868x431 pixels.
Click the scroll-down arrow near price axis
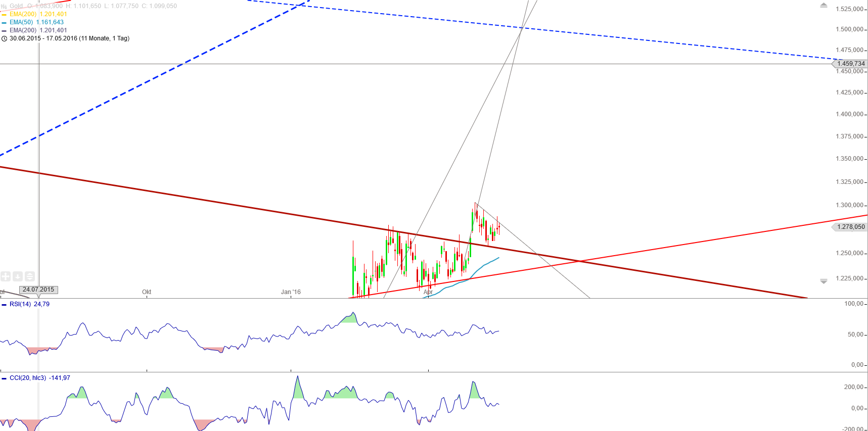824,281
